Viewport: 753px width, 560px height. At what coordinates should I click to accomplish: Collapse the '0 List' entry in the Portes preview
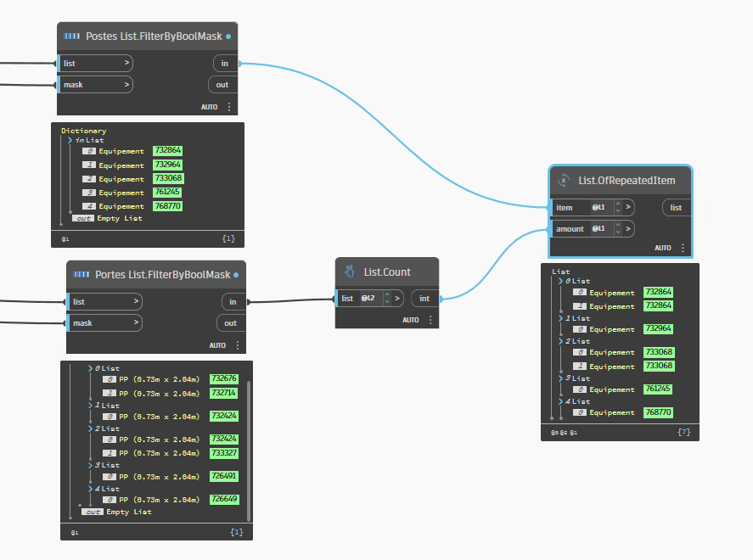(x=92, y=369)
